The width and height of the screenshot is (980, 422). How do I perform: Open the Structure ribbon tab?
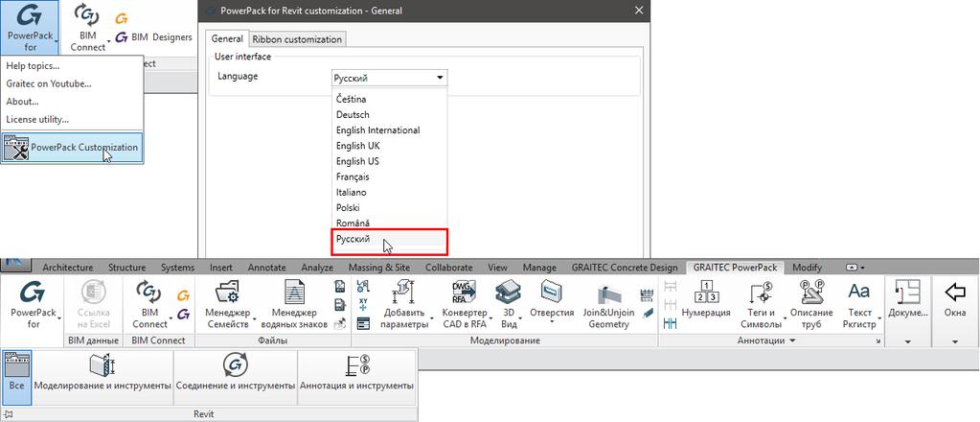point(126,268)
